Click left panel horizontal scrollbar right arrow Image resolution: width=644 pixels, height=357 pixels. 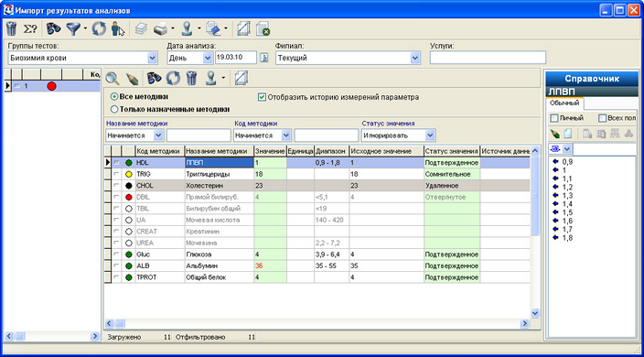pyautogui.click(x=95, y=336)
